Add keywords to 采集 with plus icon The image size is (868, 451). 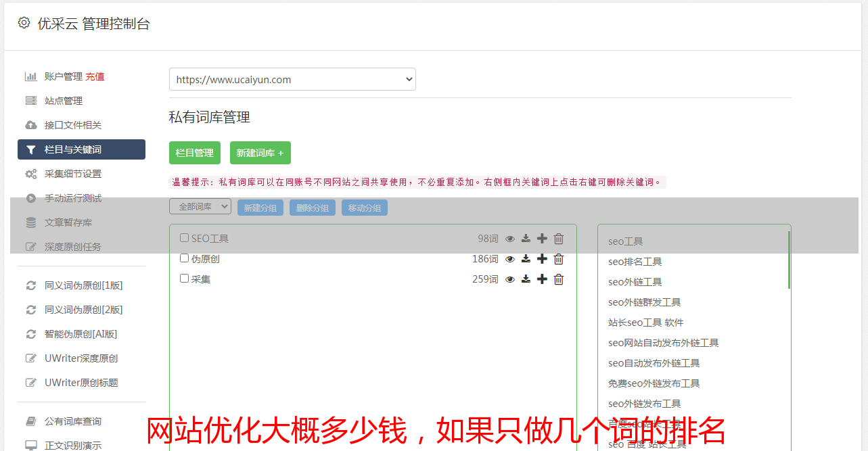coord(542,279)
